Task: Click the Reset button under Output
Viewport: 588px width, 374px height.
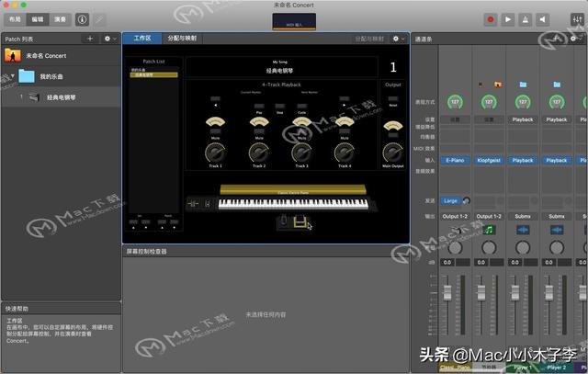Action: coord(393,99)
